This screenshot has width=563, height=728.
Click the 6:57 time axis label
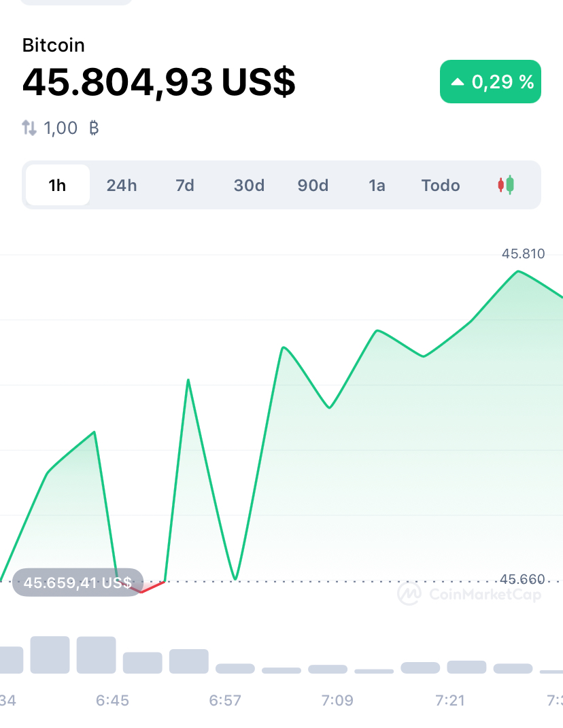click(225, 700)
